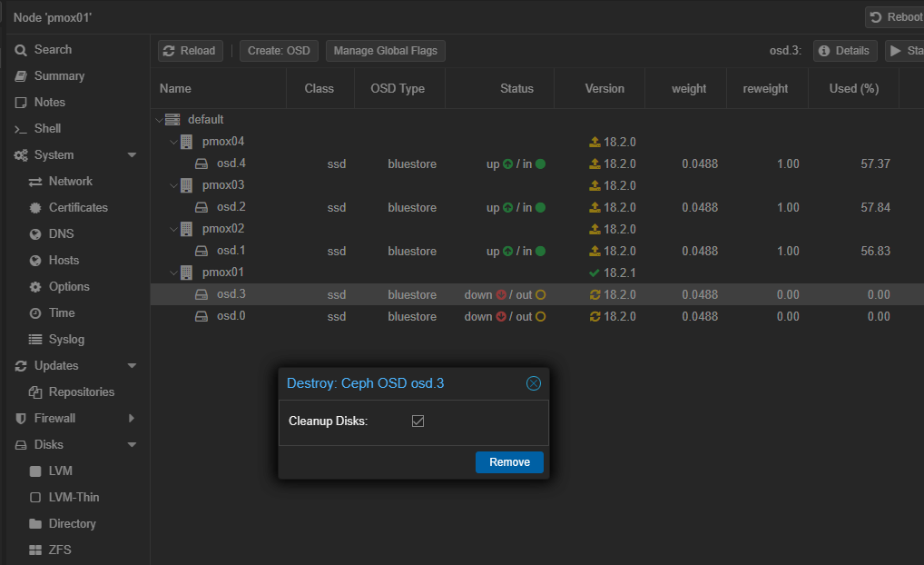The width and height of the screenshot is (924, 565).
Task: Close the Destroy Ceph OSD dialog
Action: point(534,383)
